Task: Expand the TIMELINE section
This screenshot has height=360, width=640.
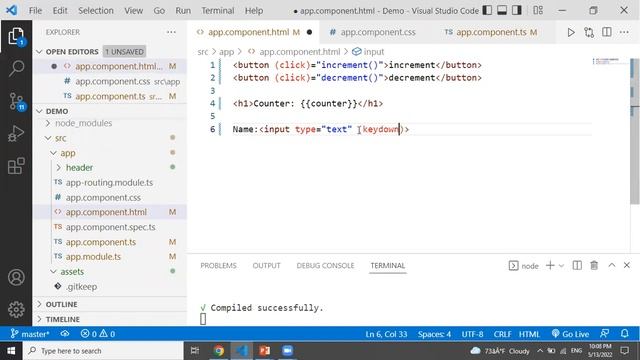Action: (x=62, y=319)
